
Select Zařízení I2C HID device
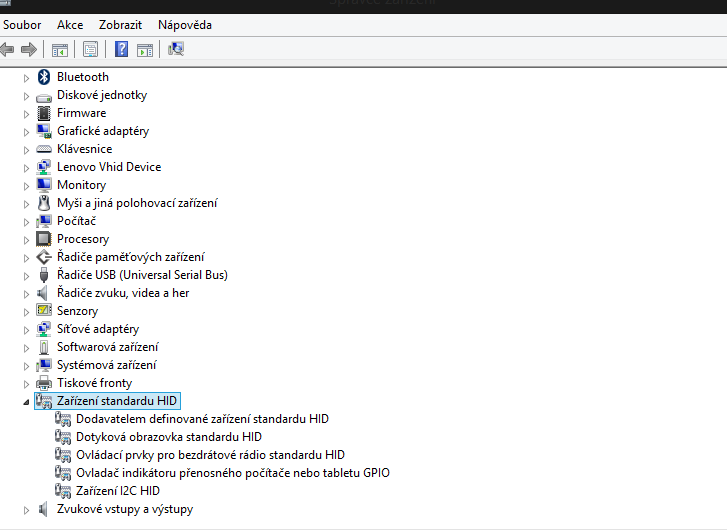click(x=118, y=491)
